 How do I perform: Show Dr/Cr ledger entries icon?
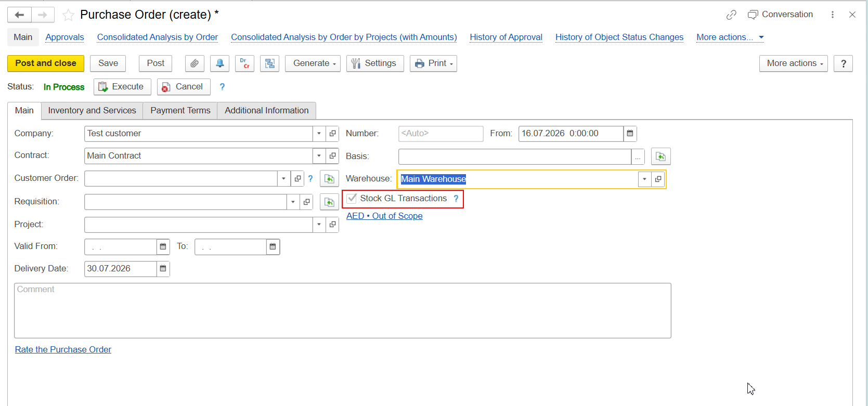point(244,63)
